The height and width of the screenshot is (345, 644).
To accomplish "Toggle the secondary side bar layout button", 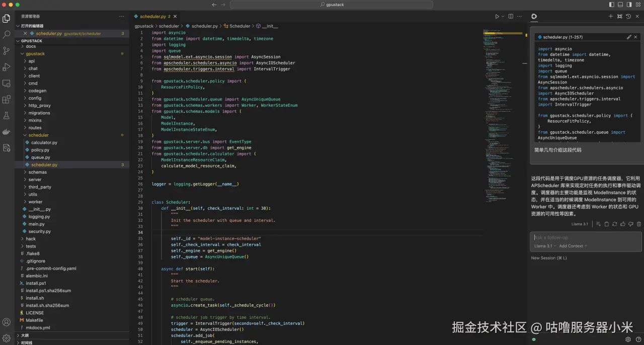I will (629, 5).
